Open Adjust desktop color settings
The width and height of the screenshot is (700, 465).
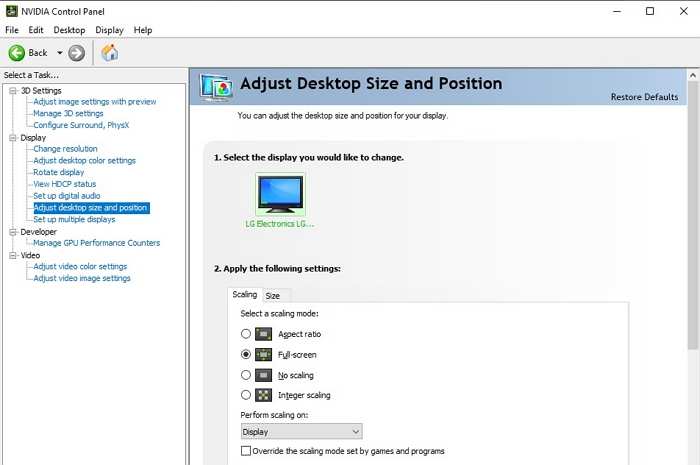click(x=84, y=160)
